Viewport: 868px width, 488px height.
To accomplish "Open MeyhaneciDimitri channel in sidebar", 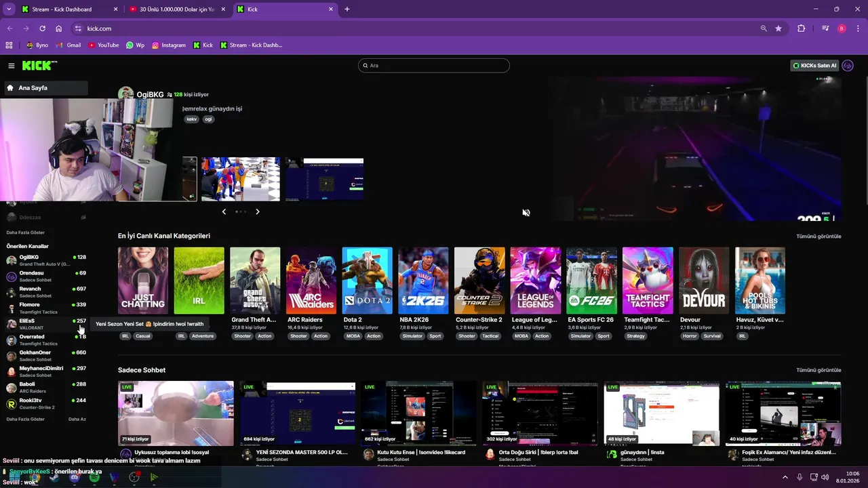I will 46,371.
